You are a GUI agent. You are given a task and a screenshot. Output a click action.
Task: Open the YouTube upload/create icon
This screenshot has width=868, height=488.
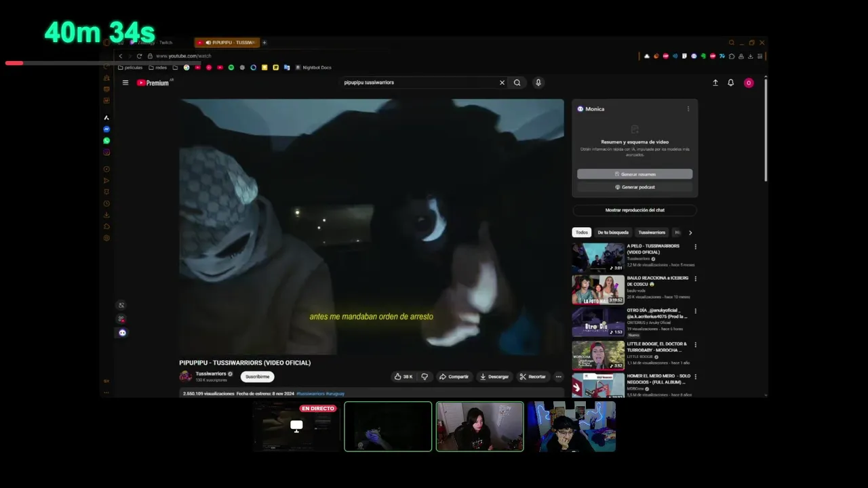[715, 83]
